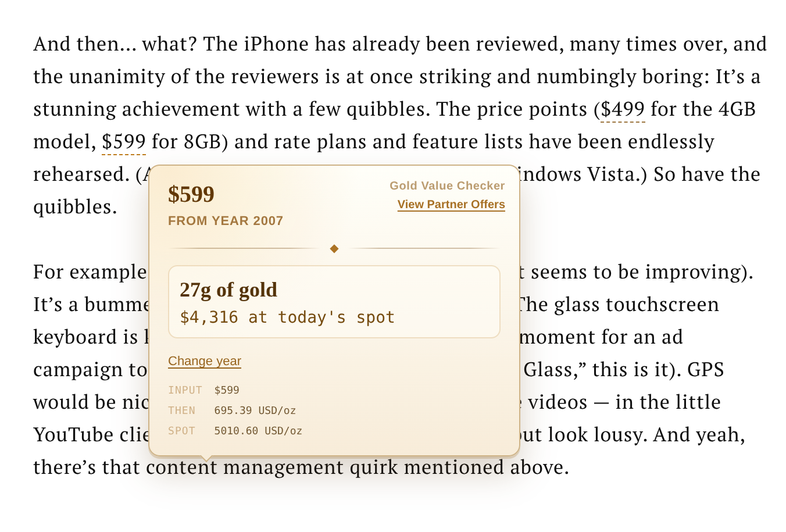Click the Gold Value Checker header label

[446, 185]
